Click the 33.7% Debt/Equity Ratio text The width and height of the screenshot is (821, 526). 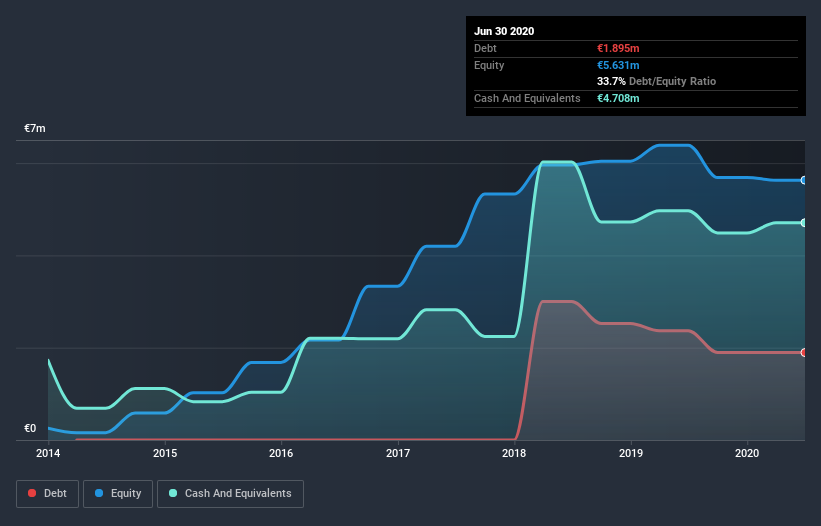pyautogui.click(x=657, y=81)
